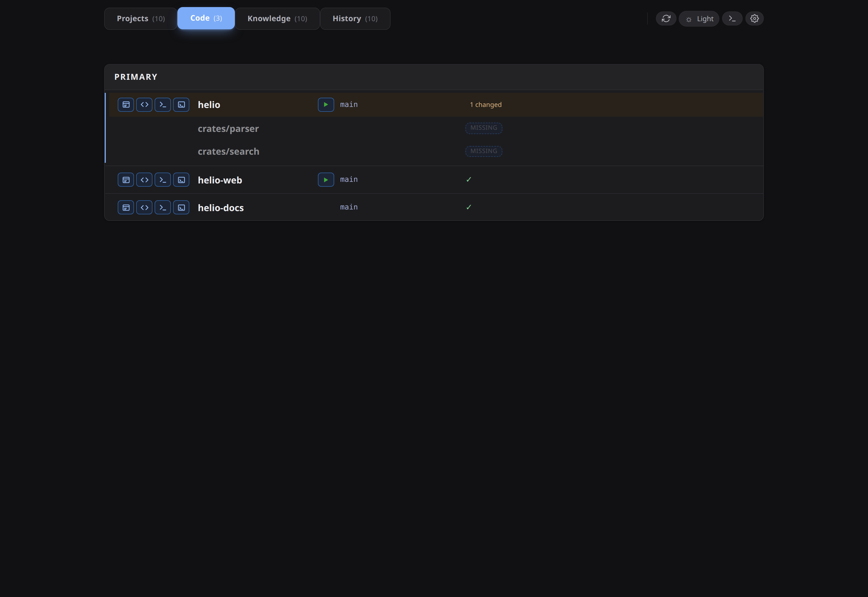Image resolution: width=868 pixels, height=597 pixels.
Task: Launch the terminal icon for helio
Action: pyautogui.click(x=163, y=105)
